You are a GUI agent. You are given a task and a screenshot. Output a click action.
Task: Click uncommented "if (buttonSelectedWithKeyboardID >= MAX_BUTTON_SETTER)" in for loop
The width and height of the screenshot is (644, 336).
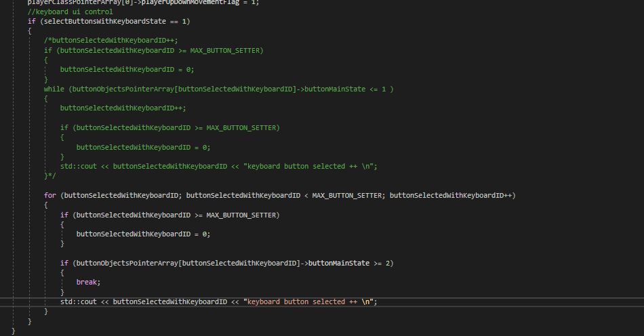[x=169, y=215]
